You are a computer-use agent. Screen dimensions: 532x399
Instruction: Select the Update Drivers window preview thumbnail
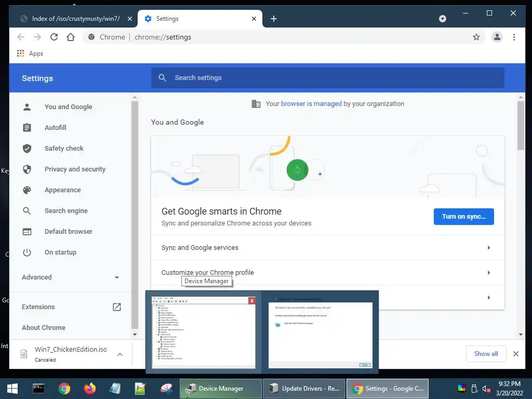320,332
